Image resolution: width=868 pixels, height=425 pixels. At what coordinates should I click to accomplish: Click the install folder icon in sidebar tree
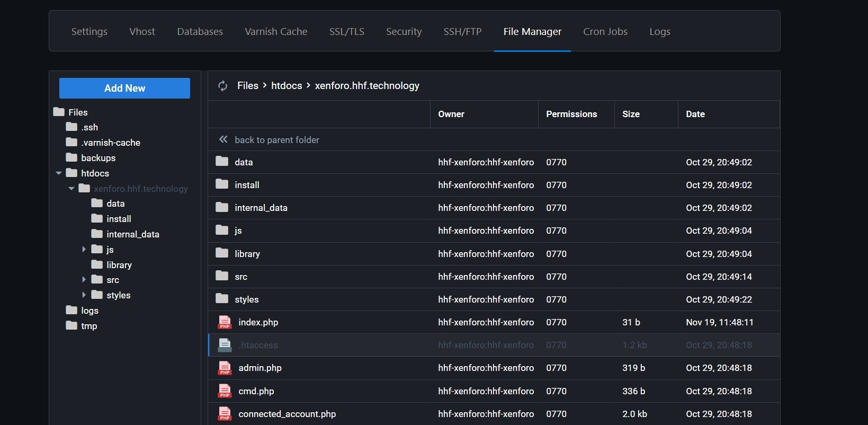click(97, 218)
